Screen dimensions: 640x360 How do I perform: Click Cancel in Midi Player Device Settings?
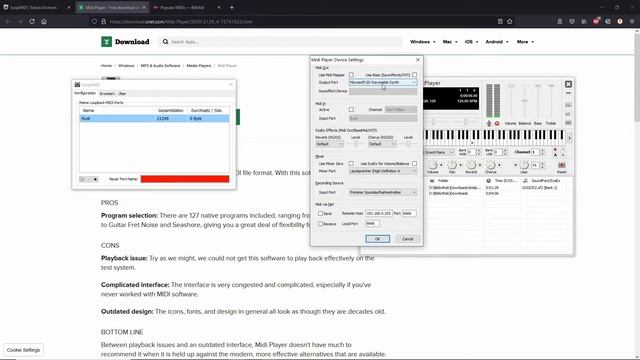point(407,239)
